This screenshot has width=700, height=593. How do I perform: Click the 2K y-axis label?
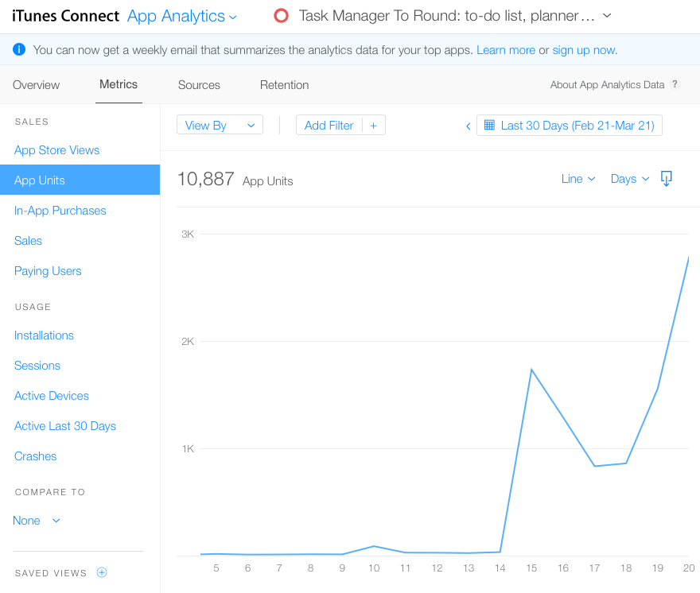point(188,342)
